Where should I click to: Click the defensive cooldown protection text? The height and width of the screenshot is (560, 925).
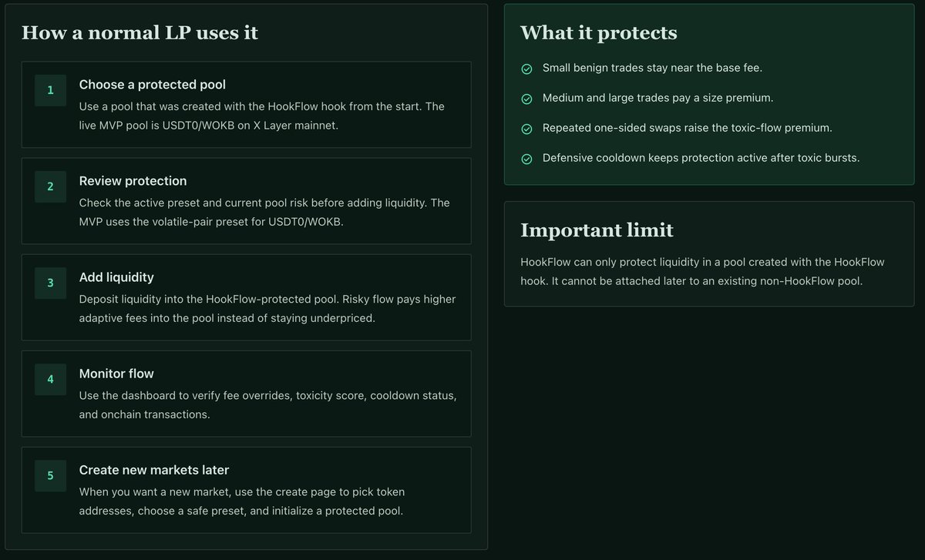coord(701,158)
